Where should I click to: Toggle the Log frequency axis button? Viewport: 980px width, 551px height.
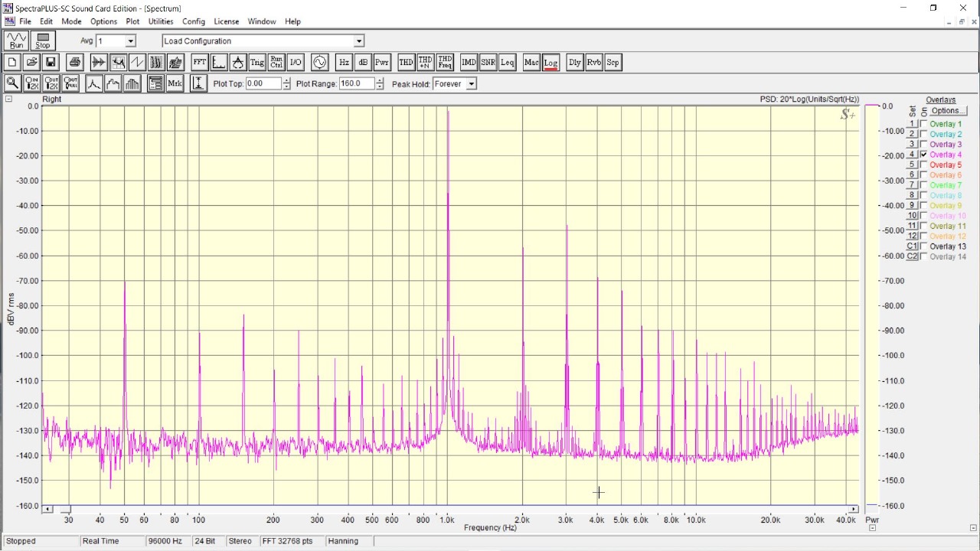coord(550,63)
